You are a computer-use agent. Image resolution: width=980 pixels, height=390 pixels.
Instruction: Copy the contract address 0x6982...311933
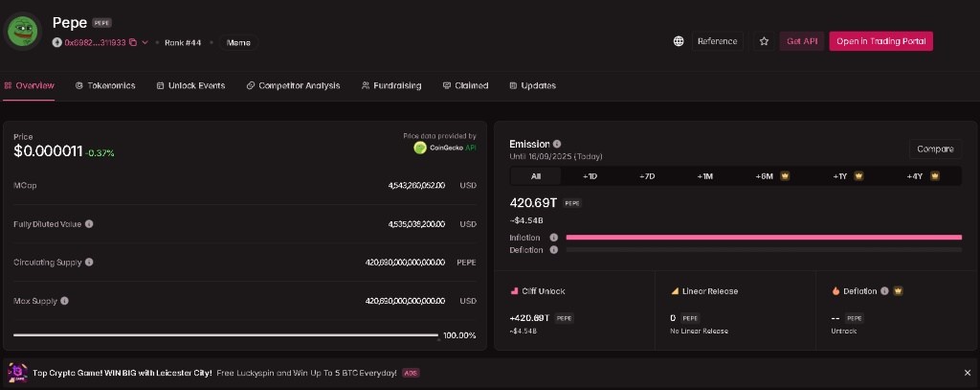point(133,42)
